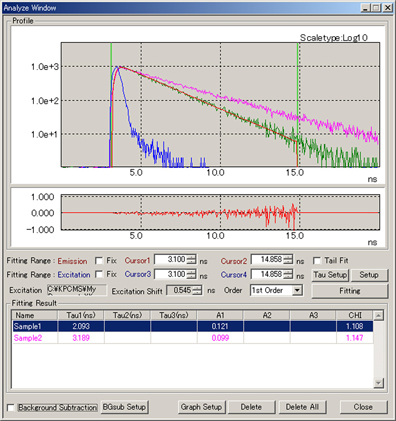This screenshot has width=396, height=421.
Task: Click CHI value 1.108
Action: point(355,326)
